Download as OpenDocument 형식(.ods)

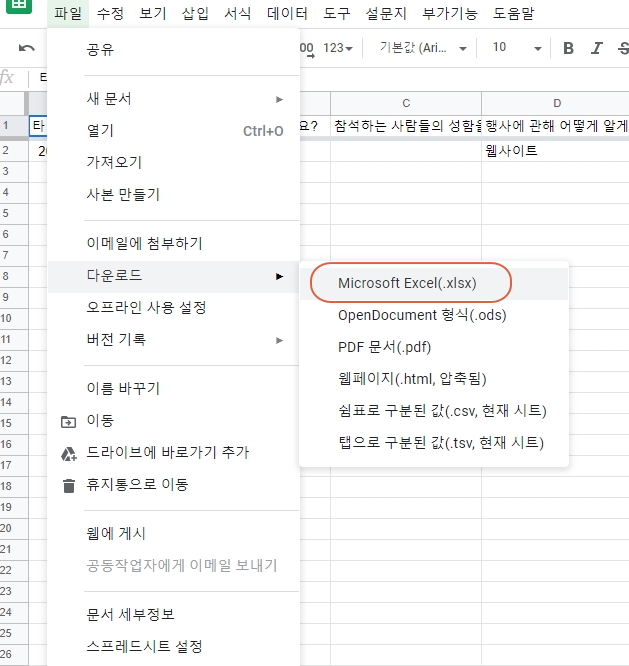tap(434, 315)
